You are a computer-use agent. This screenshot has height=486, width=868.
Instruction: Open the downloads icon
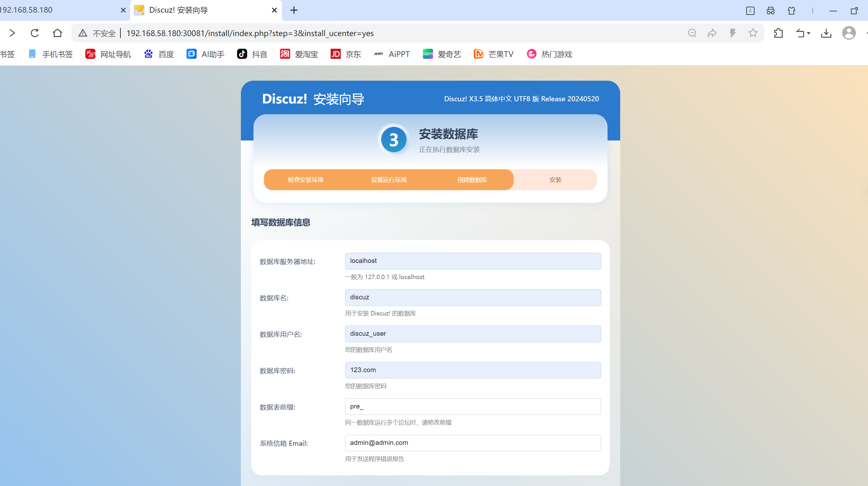(x=826, y=33)
